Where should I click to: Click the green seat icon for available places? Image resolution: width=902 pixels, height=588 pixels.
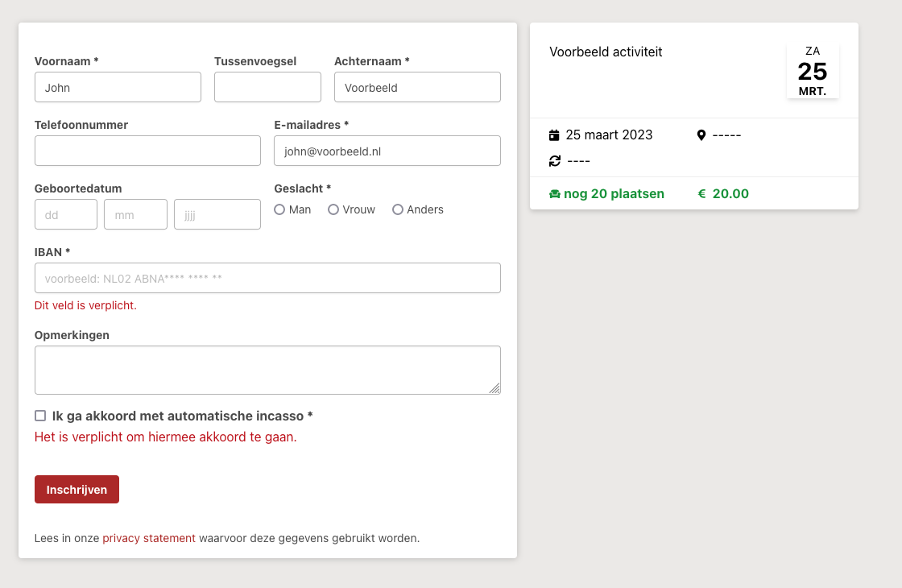554,194
